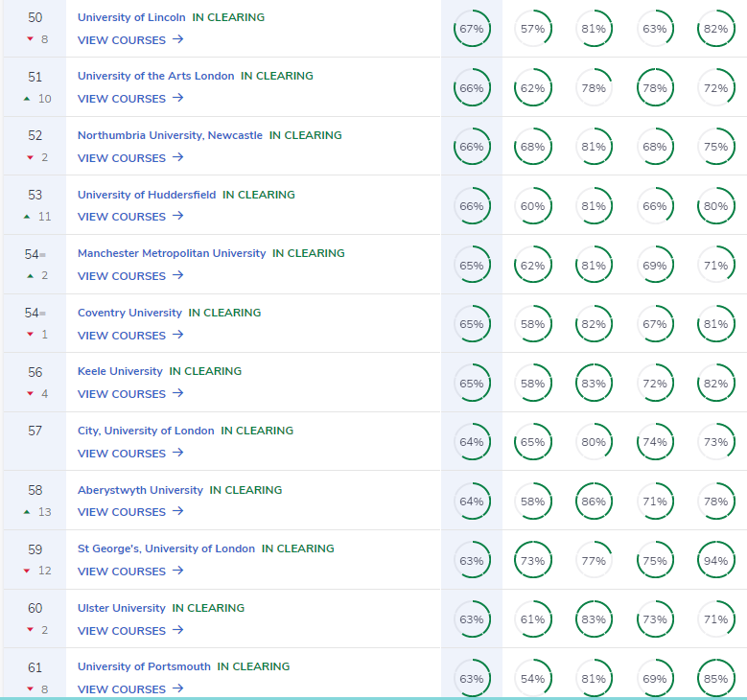Open Coventry University link

click(x=129, y=313)
